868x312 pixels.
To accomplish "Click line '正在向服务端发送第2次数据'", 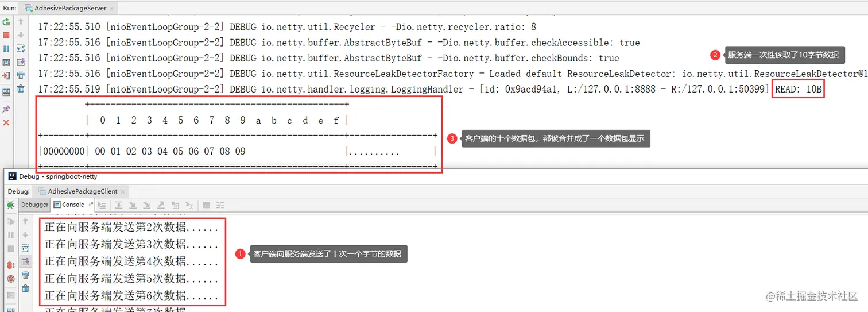I will click(x=131, y=227).
